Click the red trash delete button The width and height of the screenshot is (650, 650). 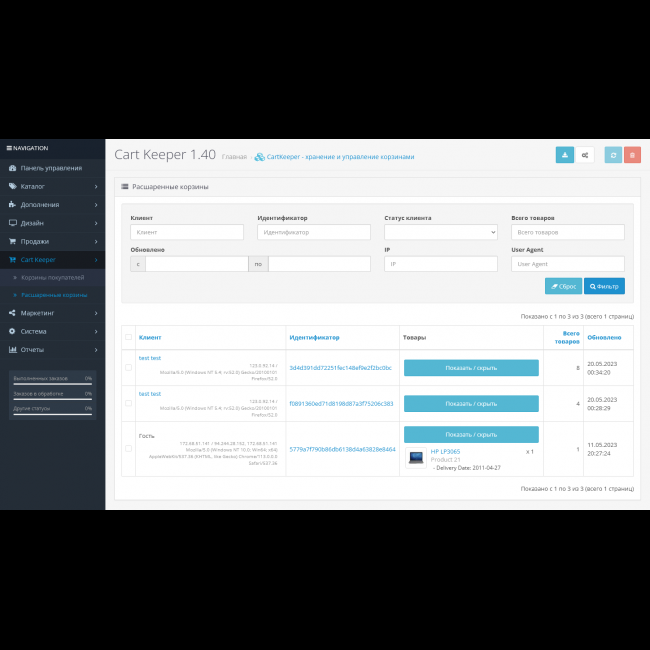click(632, 155)
